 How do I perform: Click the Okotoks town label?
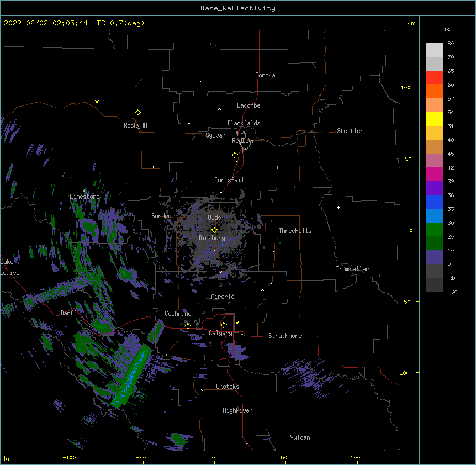(228, 387)
